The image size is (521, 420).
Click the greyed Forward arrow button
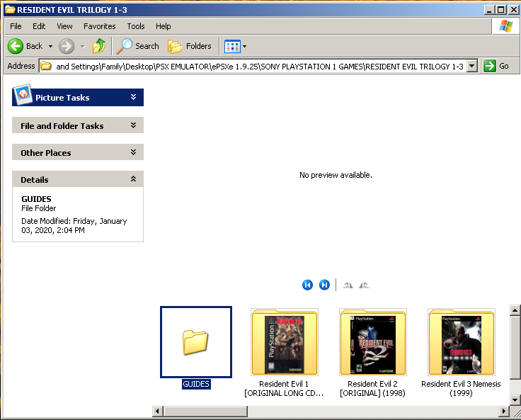[67, 46]
